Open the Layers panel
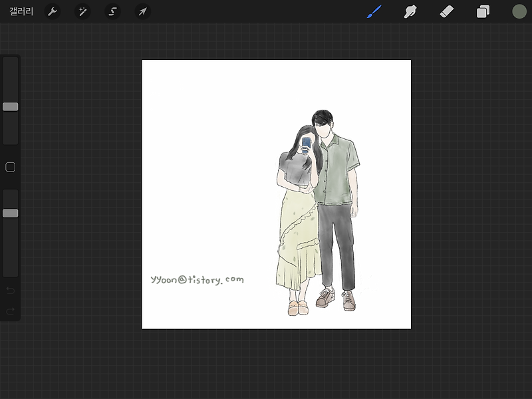The width and height of the screenshot is (532, 399). pos(483,11)
